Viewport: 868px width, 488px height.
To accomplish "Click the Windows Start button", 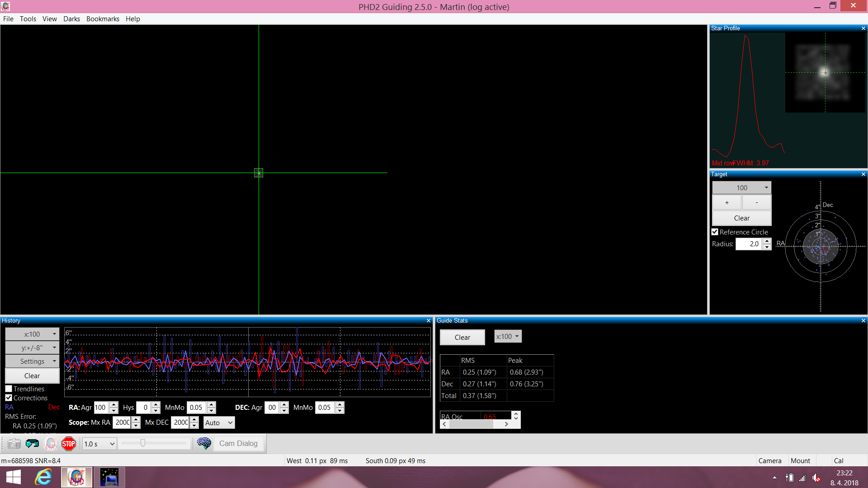I will click(x=14, y=477).
